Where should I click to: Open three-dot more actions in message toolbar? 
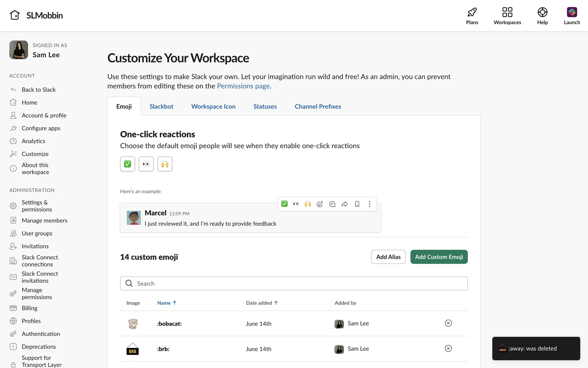click(x=370, y=204)
